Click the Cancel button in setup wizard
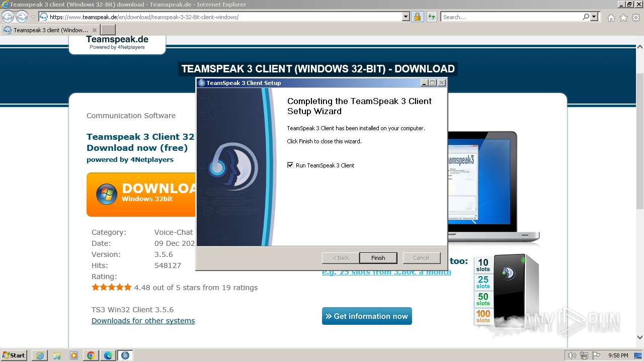Image resolution: width=644 pixels, height=362 pixels. point(421,258)
